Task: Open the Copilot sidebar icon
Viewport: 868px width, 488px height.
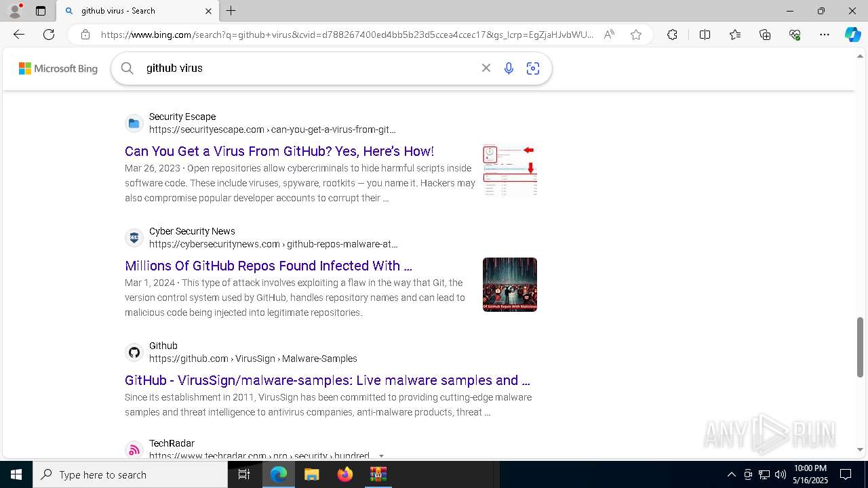Action: [x=852, y=35]
